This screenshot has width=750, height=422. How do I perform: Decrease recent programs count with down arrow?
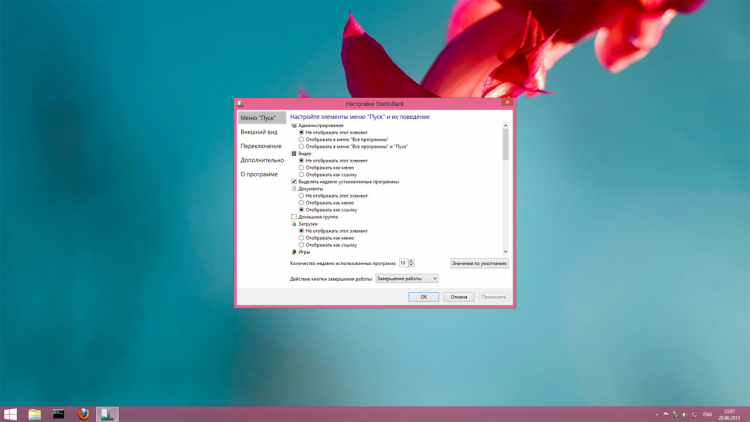pyautogui.click(x=411, y=265)
